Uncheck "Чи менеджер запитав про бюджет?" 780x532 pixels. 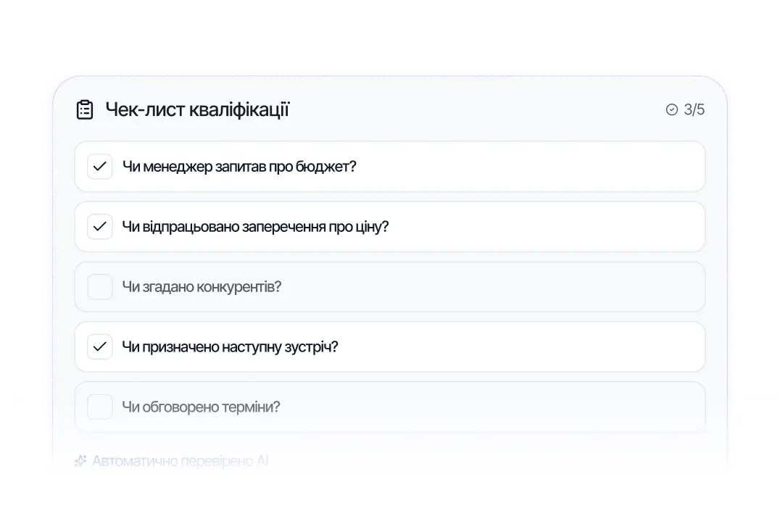click(x=99, y=166)
